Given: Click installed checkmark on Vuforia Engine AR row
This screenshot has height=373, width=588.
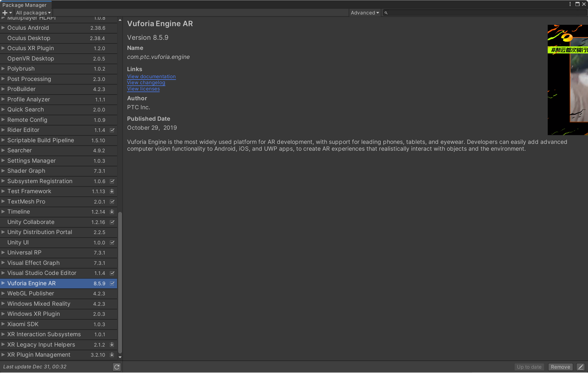Looking at the screenshot, I should click(x=112, y=283).
